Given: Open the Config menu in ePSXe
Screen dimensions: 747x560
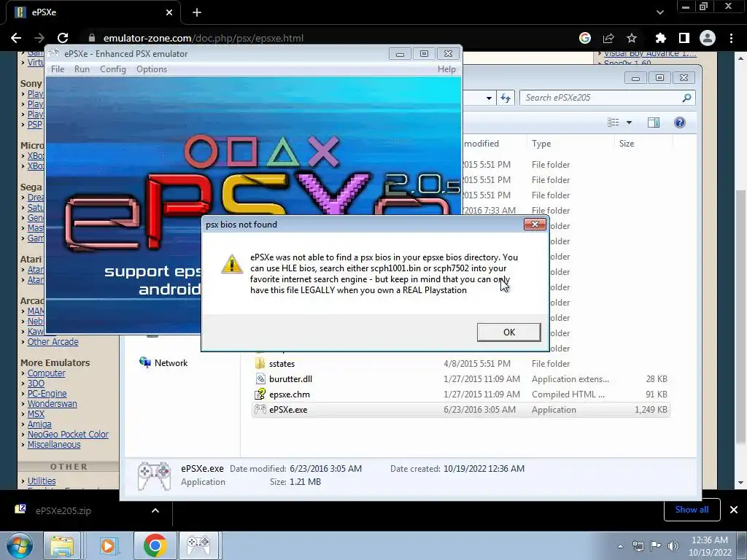Looking at the screenshot, I should point(113,69).
